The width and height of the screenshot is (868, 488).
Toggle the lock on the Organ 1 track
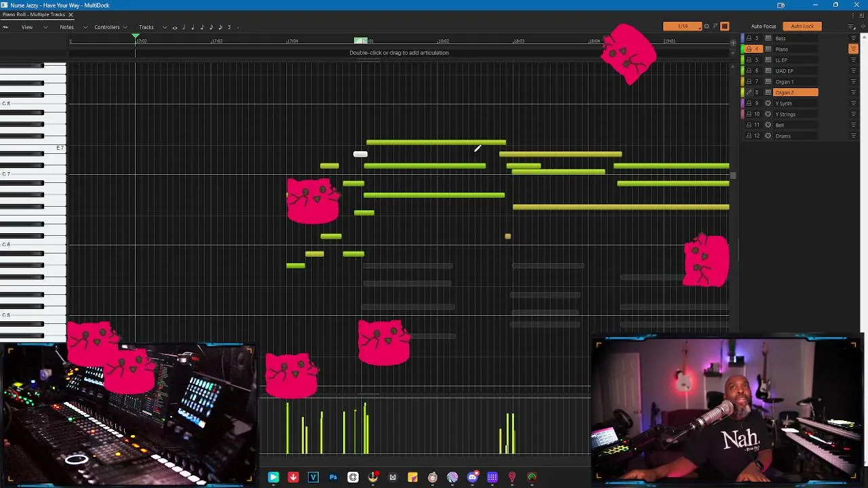[x=749, y=81]
